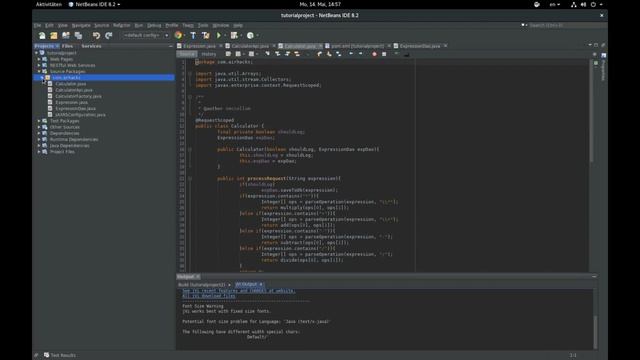Image resolution: width=640 pixels, height=360 pixels.
Task: Click the Clean and Build icon
Action: (206, 36)
